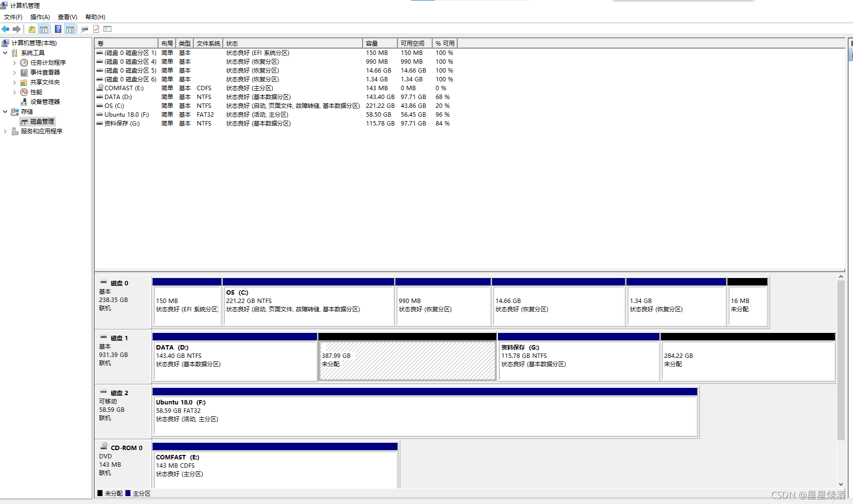The width and height of the screenshot is (853, 504).
Task: Click the CD-ROM 0 disc icon
Action: click(104, 447)
